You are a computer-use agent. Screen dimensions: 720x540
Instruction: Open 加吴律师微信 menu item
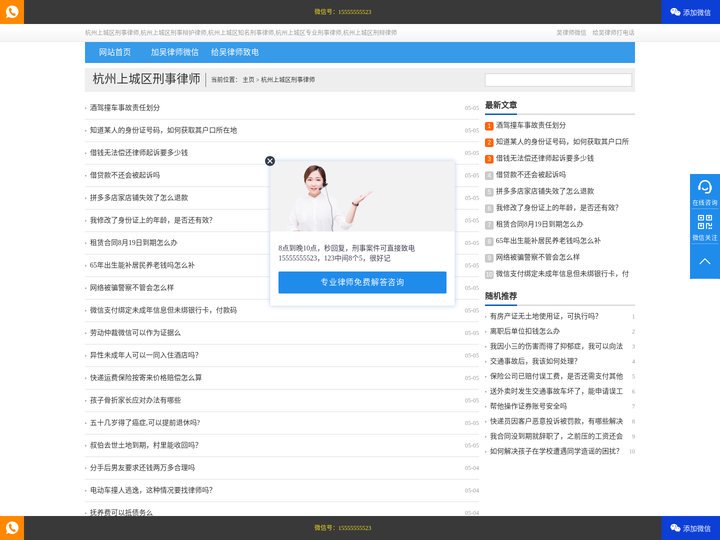[x=174, y=52]
